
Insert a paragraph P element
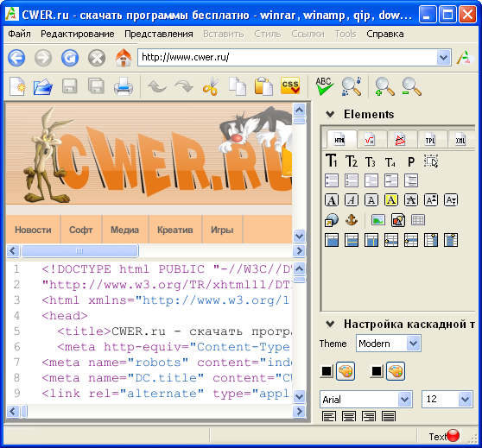[x=411, y=161]
